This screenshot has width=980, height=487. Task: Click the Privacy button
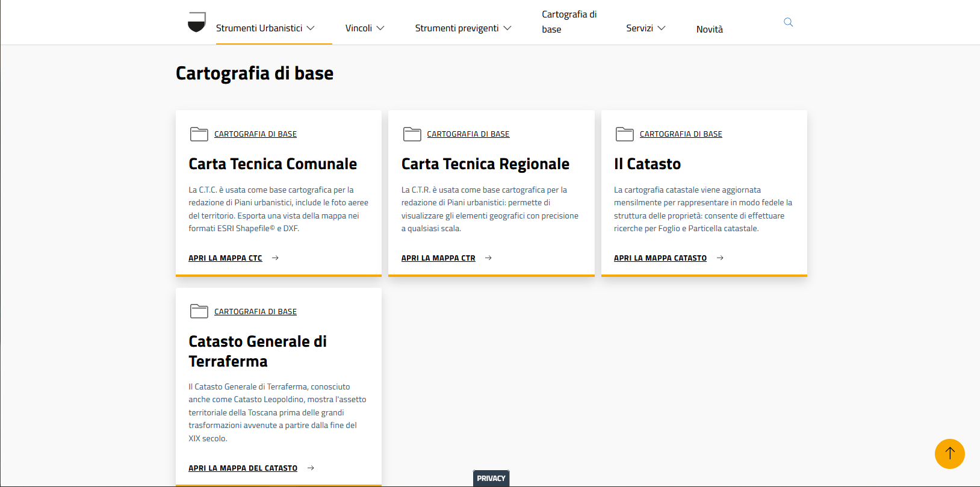point(491,479)
